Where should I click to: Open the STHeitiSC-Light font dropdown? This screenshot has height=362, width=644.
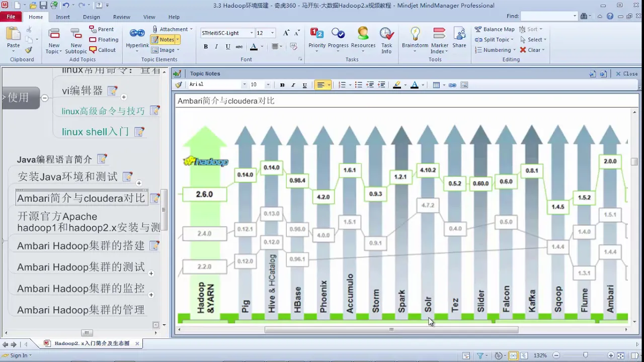click(x=252, y=33)
